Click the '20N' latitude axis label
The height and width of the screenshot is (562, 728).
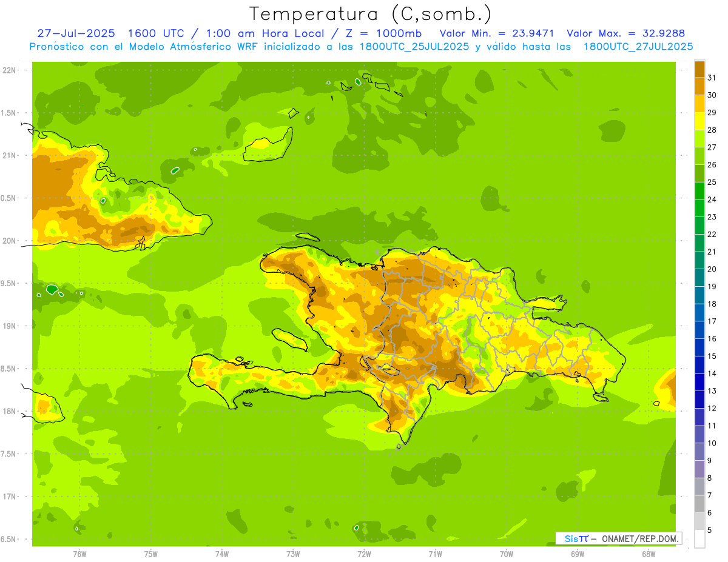10,241
